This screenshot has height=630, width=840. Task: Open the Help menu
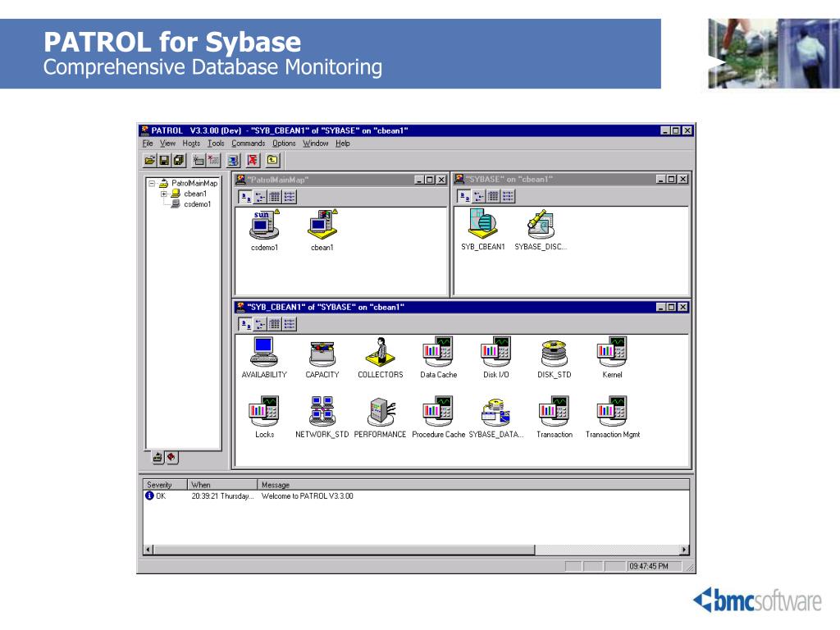(x=343, y=144)
